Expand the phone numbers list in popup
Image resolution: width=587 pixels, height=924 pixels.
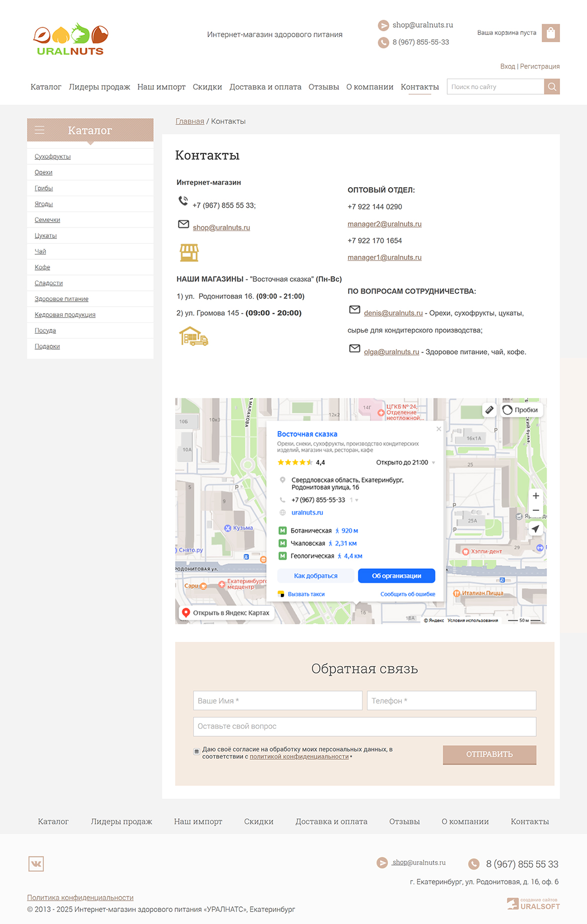tap(356, 500)
